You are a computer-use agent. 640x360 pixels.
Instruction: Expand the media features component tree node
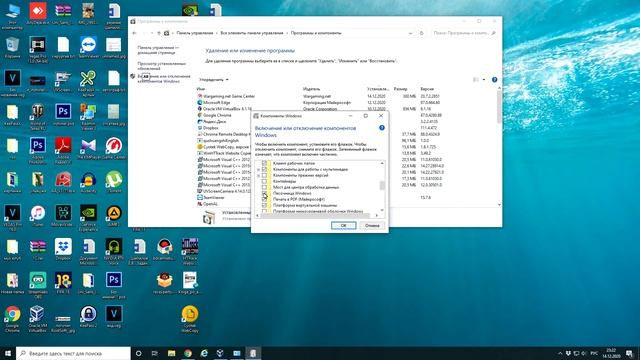pyautogui.click(x=258, y=169)
